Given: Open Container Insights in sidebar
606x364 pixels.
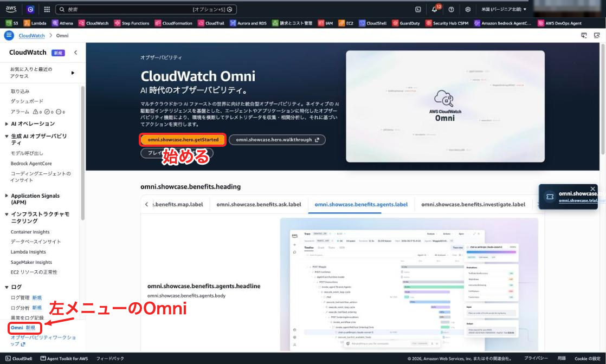Looking at the screenshot, I should 30,232.
